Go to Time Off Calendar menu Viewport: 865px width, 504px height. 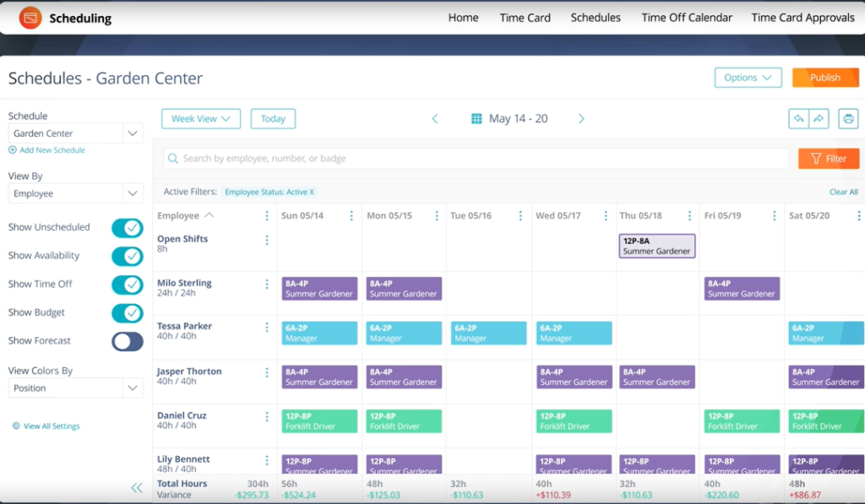686,18
